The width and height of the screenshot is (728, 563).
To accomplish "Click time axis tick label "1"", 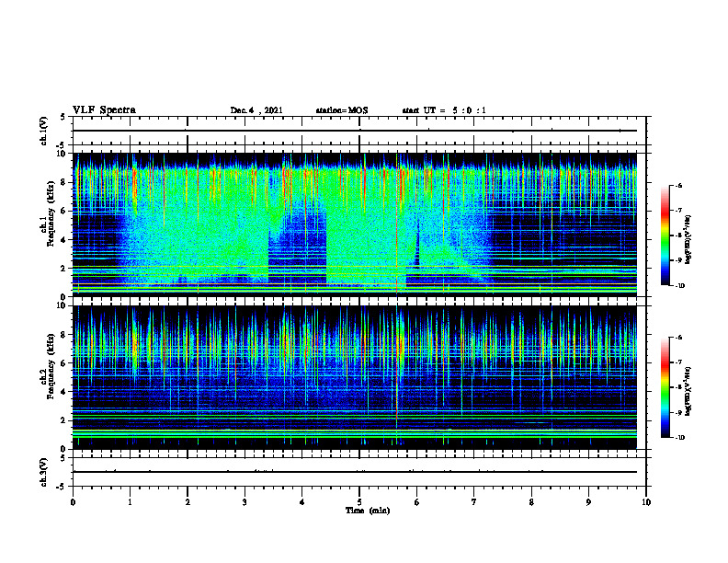I will point(130,502).
